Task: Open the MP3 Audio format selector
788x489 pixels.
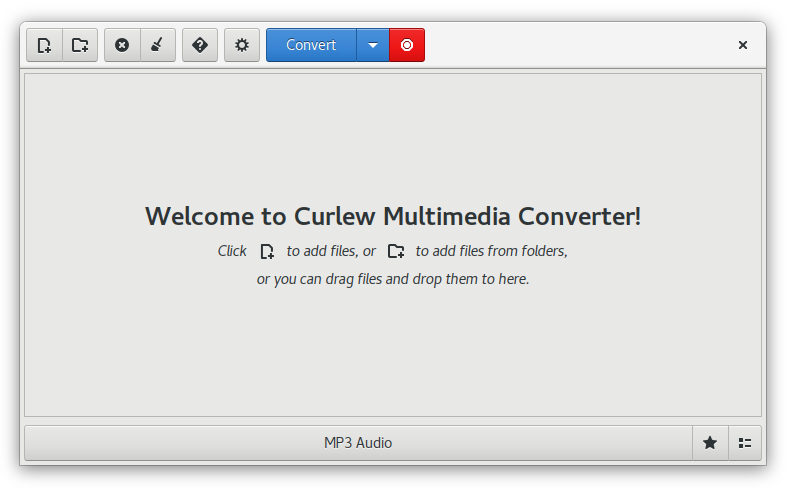Action: (x=358, y=443)
